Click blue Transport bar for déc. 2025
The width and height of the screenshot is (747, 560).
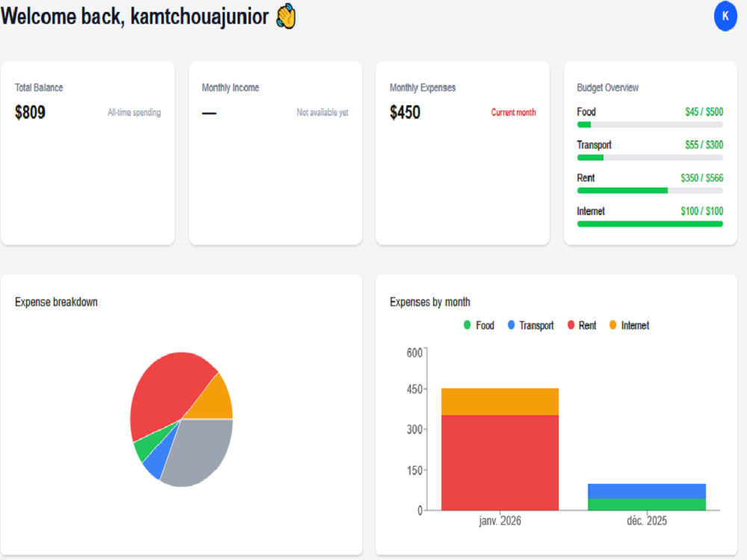point(646,491)
